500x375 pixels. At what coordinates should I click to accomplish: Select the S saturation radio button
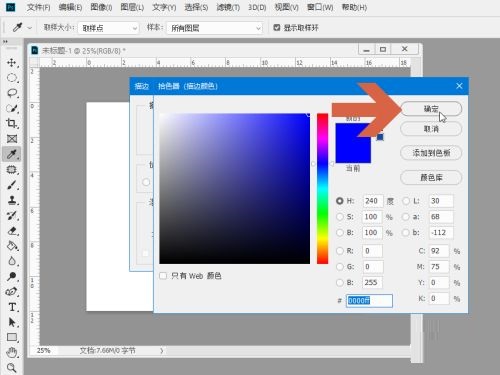tap(340, 217)
